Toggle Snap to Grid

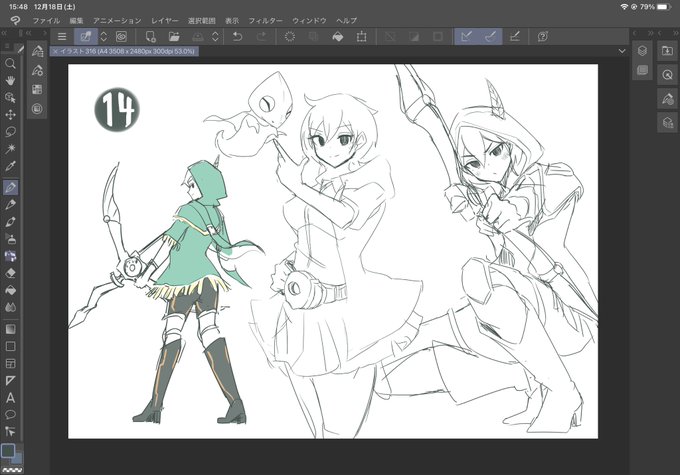(514, 36)
